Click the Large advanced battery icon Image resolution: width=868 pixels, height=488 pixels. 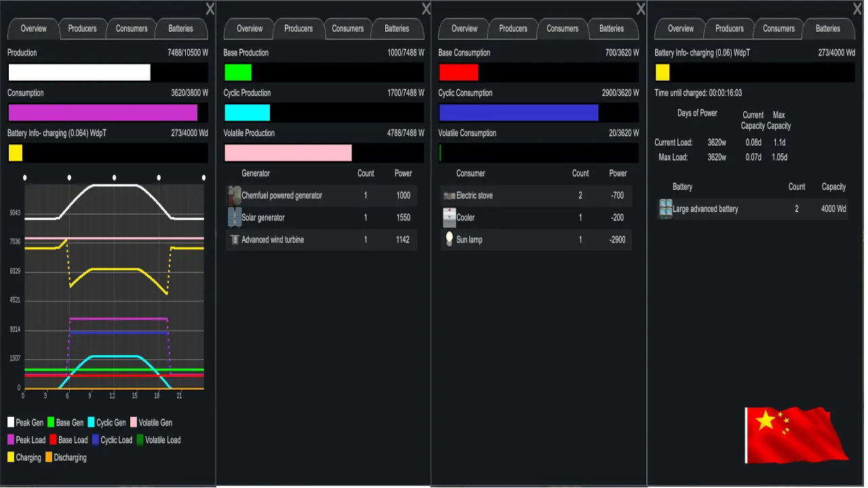tap(665, 209)
